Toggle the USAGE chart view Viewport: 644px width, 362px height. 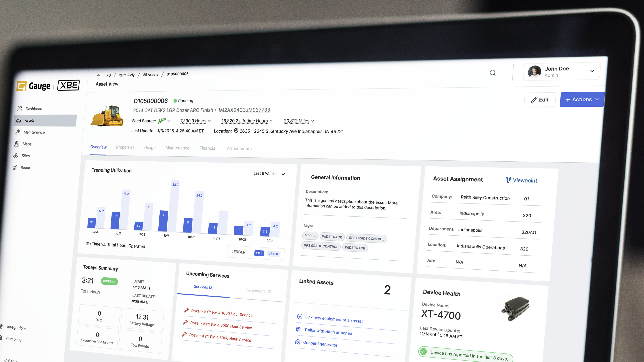tap(273, 254)
